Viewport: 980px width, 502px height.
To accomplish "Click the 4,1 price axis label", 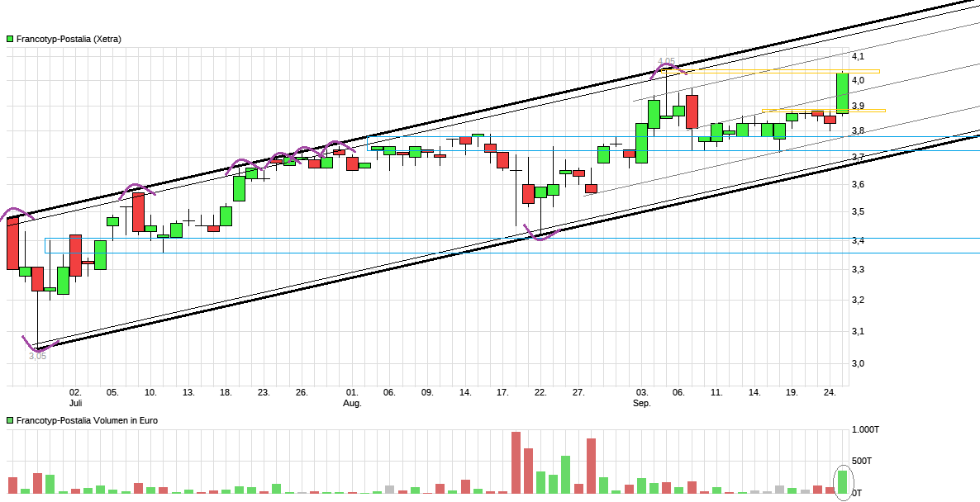I will (859, 56).
